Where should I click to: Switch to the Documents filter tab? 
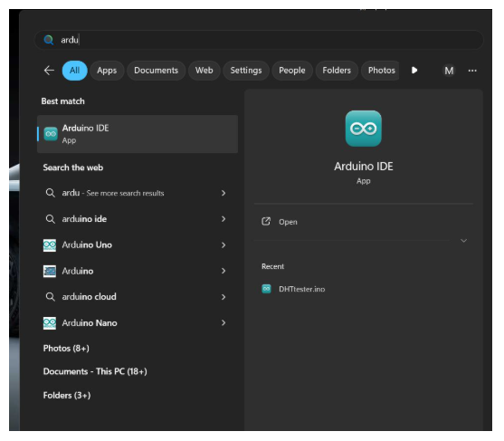156,71
